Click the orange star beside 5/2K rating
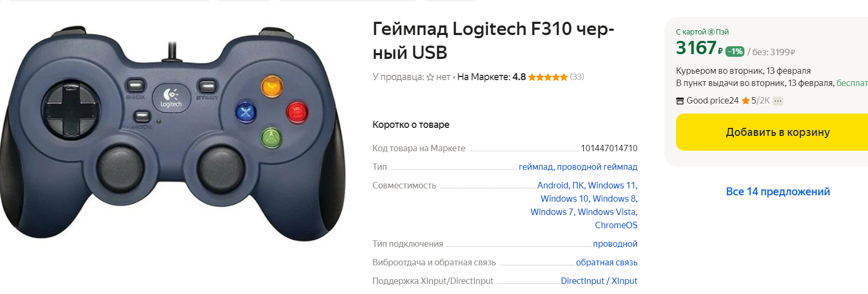This screenshot has height=294, width=868. (746, 100)
